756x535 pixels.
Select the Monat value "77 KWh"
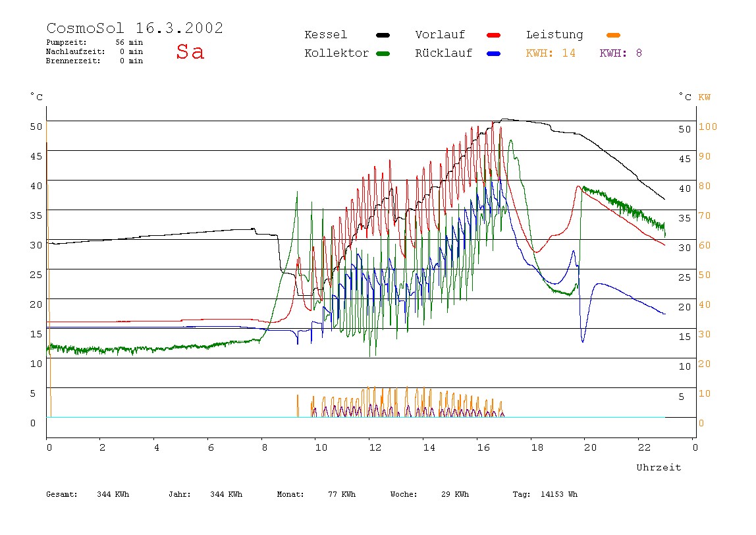[342, 494]
